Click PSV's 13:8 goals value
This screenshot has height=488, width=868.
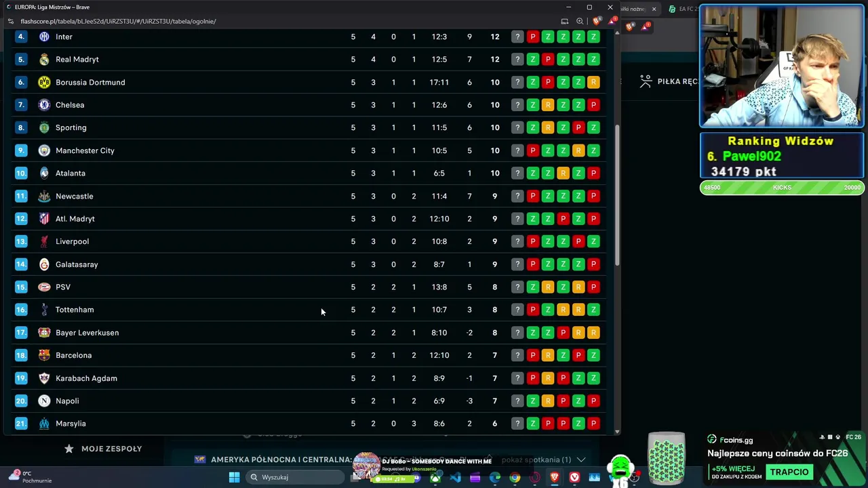click(x=439, y=287)
